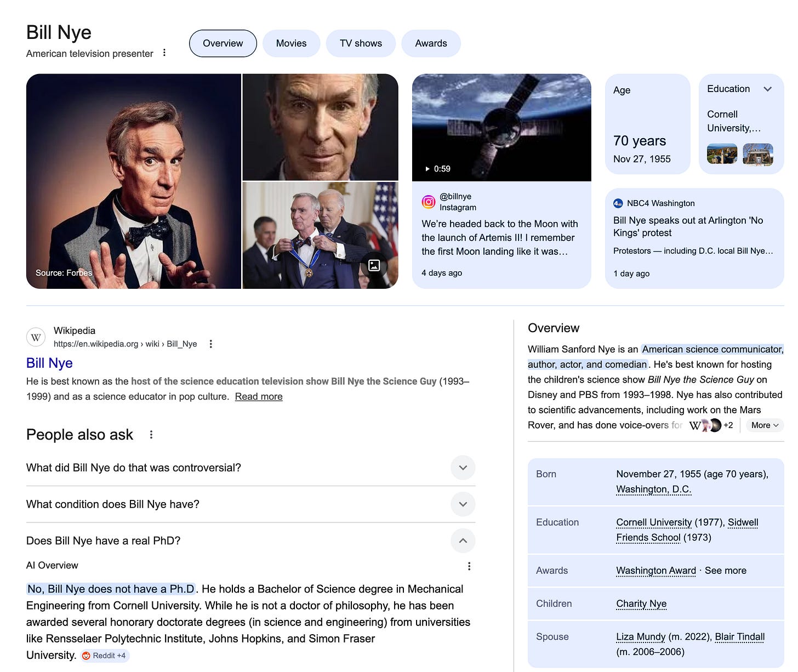
Task: Click See more next to Awards
Action: pyautogui.click(x=726, y=571)
